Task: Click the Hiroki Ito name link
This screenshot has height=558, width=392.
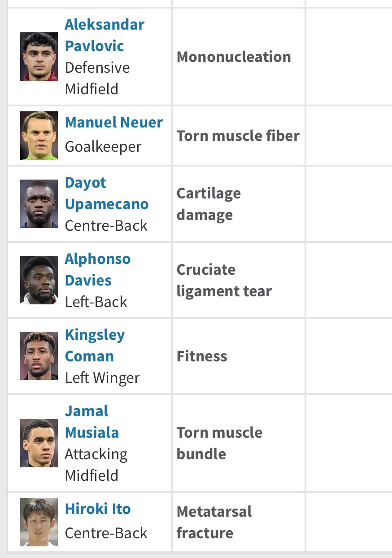Action: pyautogui.click(x=98, y=509)
